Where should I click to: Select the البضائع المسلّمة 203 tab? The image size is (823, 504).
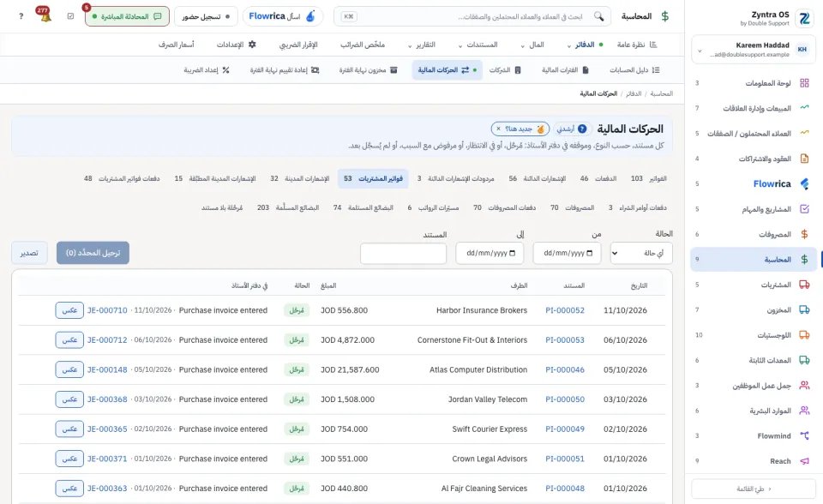point(288,207)
